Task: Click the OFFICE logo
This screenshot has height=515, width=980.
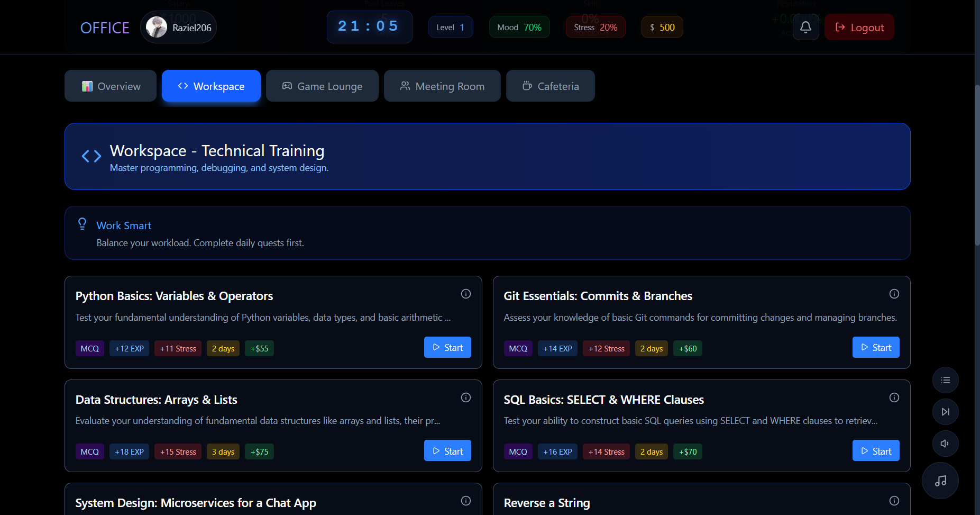Action: click(105, 28)
